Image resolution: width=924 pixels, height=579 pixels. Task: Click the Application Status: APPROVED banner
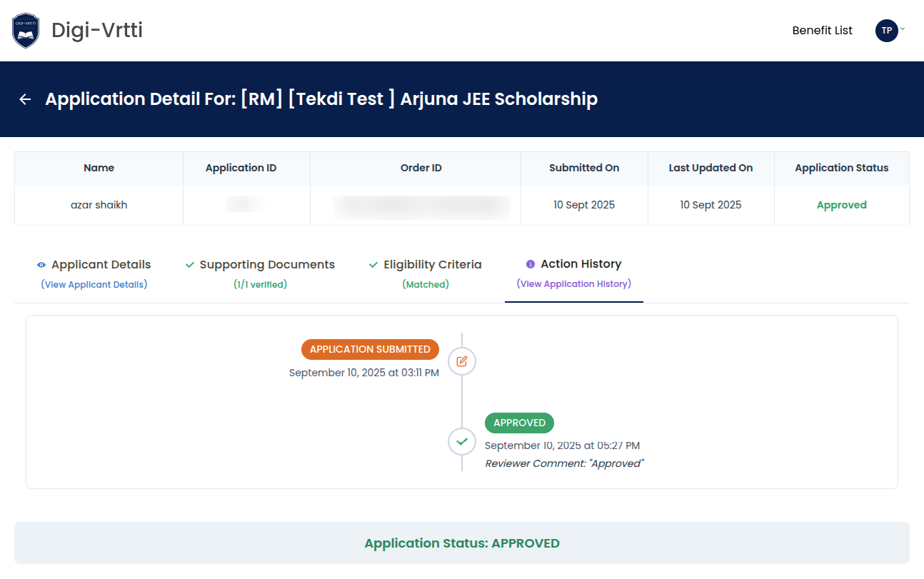click(x=462, y=543)
